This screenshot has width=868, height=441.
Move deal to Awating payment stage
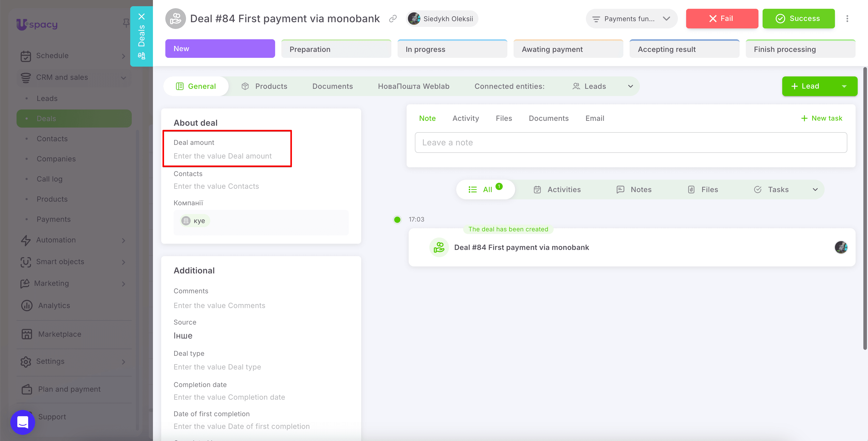pos(568,49)
